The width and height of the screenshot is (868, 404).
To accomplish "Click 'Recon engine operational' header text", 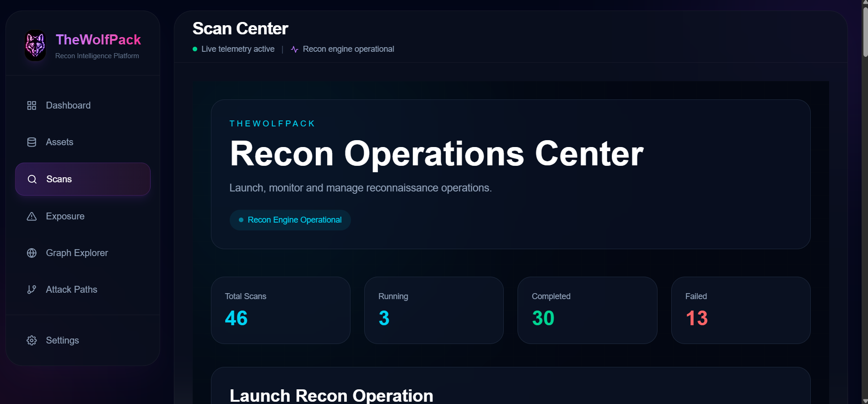I will pyautogui.click(x=348, y=49).
